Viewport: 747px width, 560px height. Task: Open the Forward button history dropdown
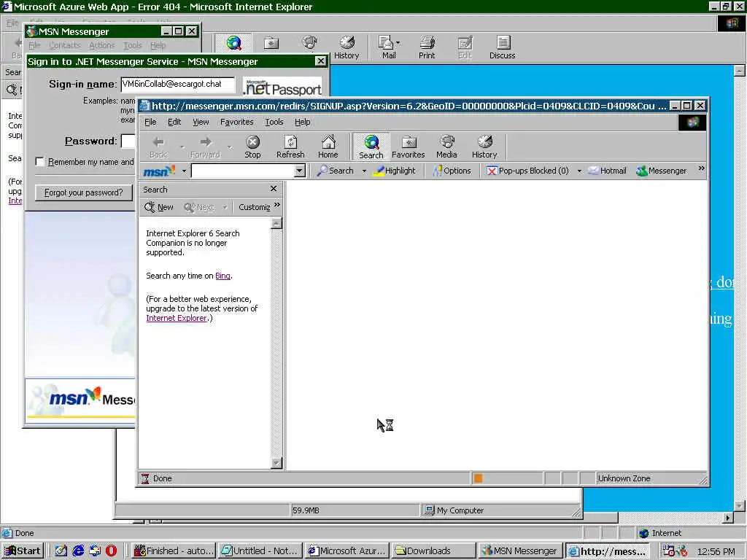[x=230, y=147]
